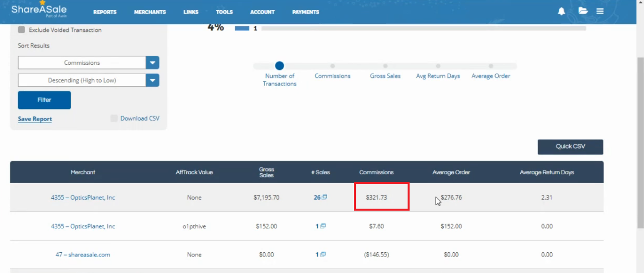Screen dimensions: 644x273
Task: Click the Commissions column header
Action: 376,172
